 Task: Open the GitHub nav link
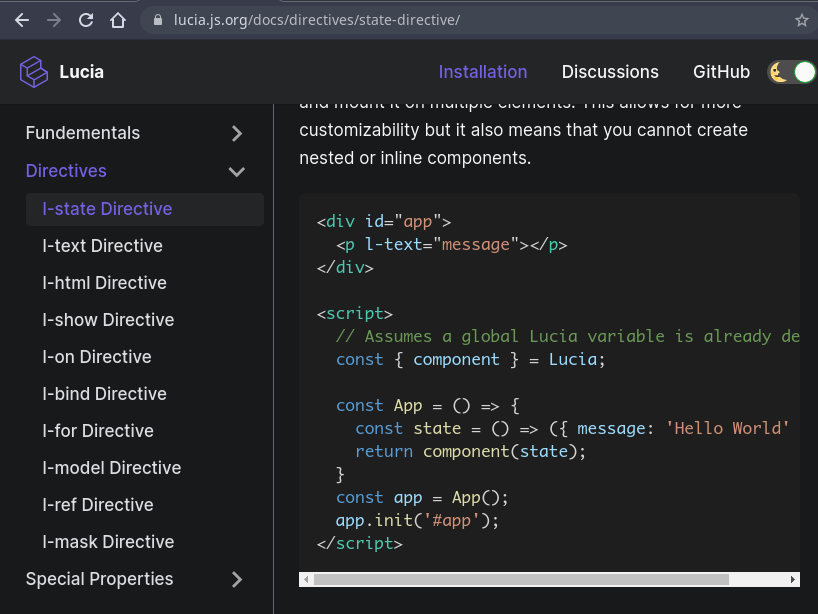[721, 72]
